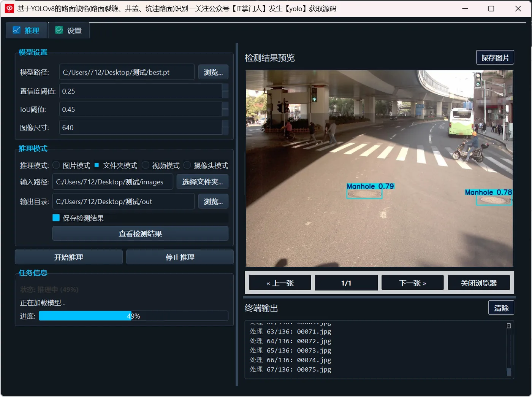Screen dimensions: 532x397
Task: Click the 模型路径 input field
Action: pos(127,72)
